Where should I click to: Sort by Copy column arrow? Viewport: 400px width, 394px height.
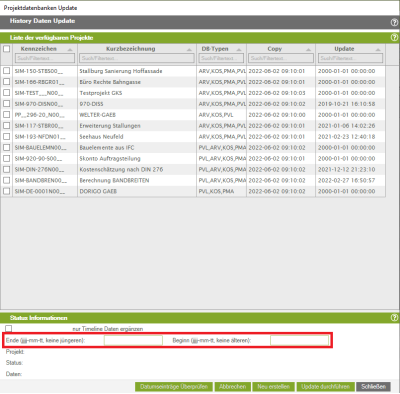pos(308,50)
